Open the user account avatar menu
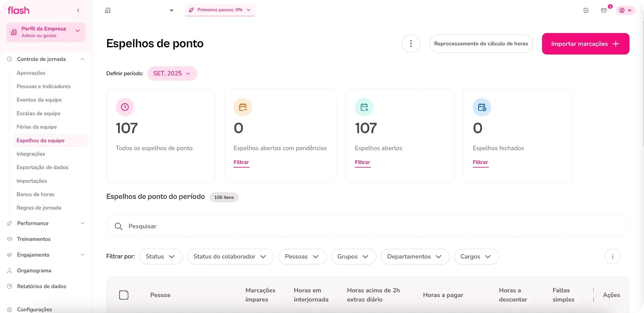 click(625, 10)
